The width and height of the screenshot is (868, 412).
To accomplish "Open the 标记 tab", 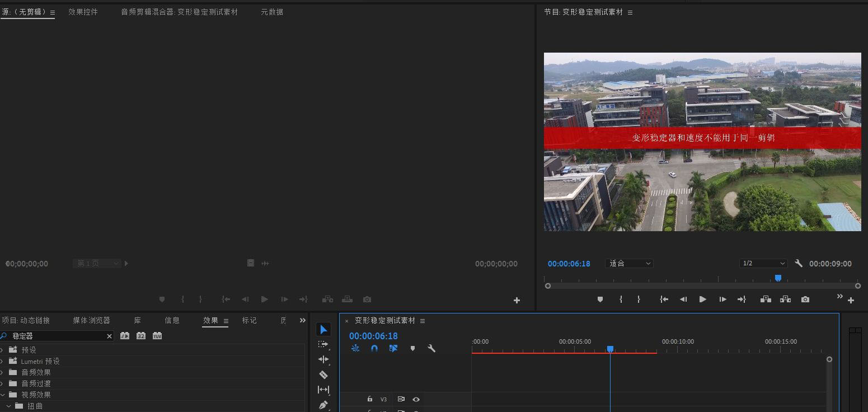I will pos(249,320).
